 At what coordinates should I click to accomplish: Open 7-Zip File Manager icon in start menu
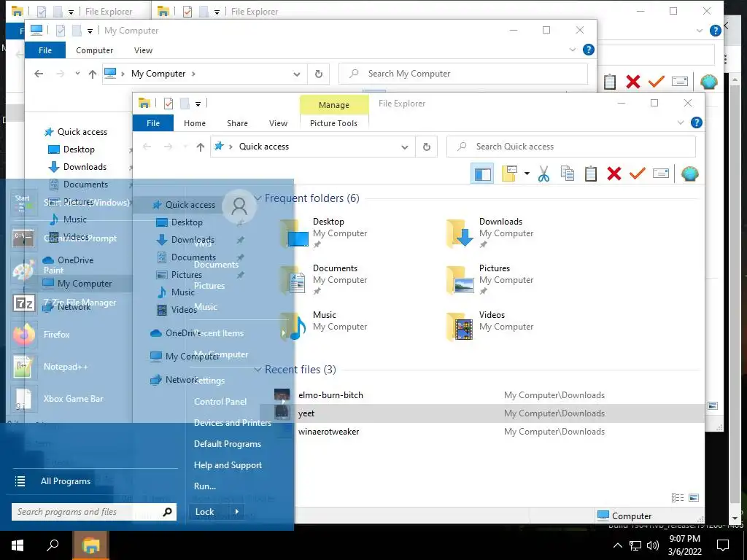(x=23, y=303)
